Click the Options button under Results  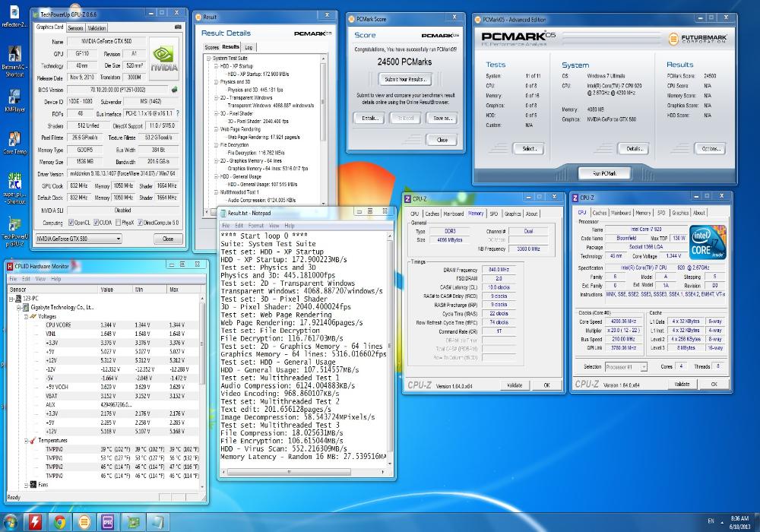coord(711,149)
